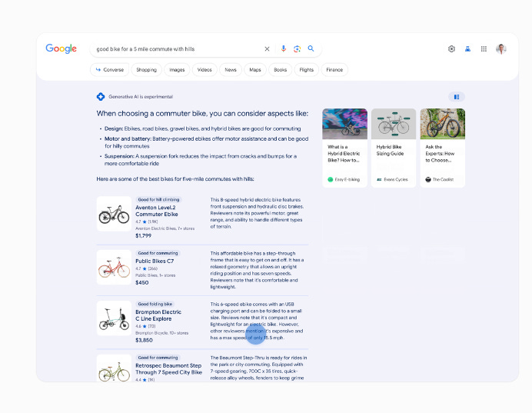The height and width of the screenshot is (413, 532).
Task: Open Google Lens camera search icon
Action: 297,49
